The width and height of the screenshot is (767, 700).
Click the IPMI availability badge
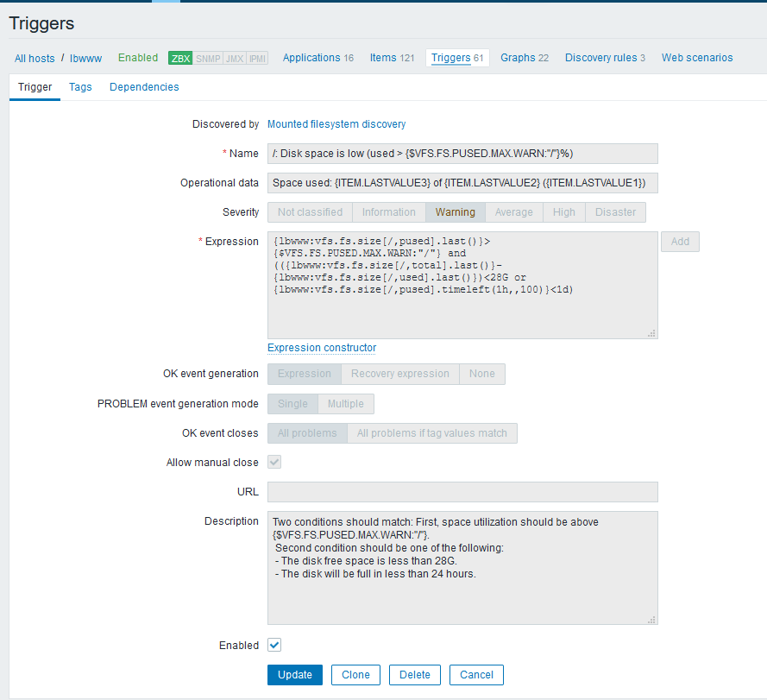coord(257,58)
